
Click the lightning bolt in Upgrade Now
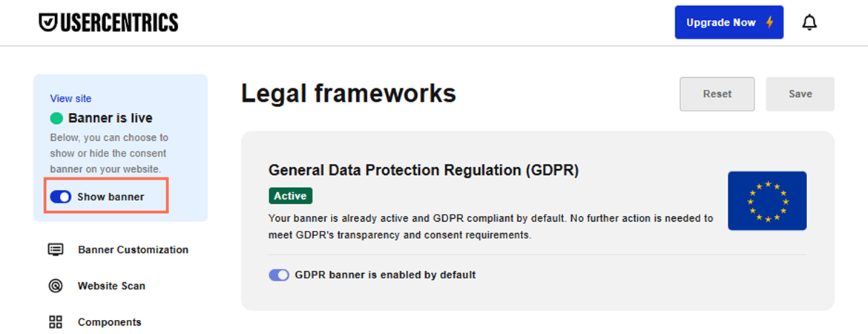point(769,23)
